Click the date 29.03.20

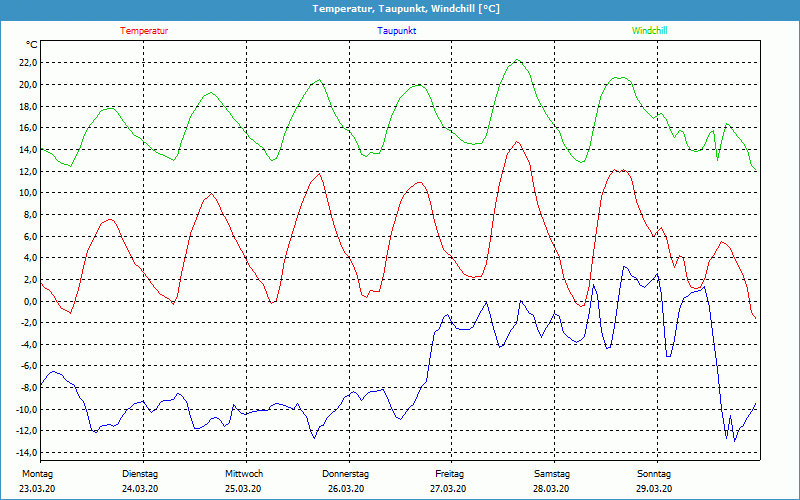(654, 489)
